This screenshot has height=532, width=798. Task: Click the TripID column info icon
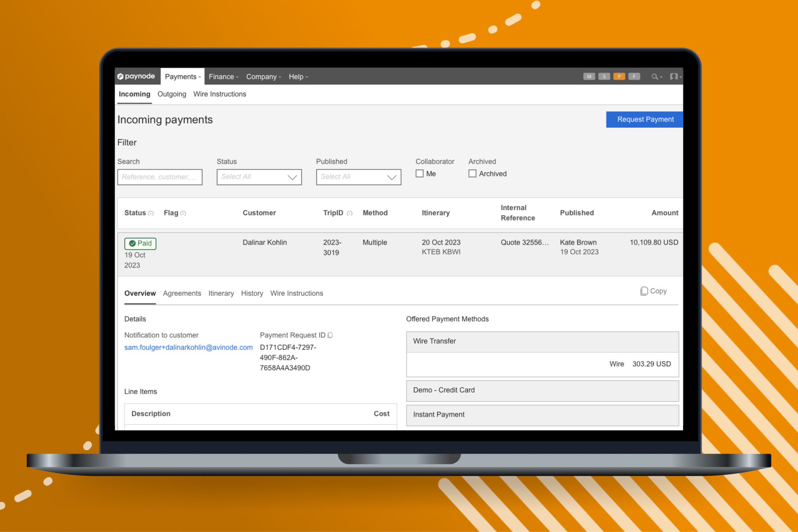click(x=350, y=213)
